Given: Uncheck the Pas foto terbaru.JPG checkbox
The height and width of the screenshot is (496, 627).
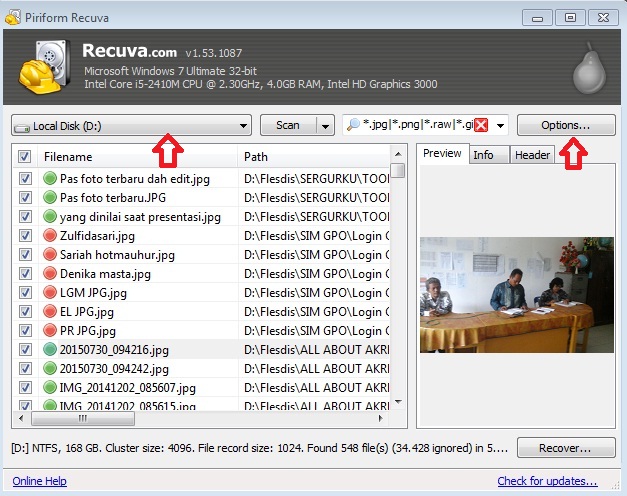Looking at the screenshot, I should (x=25, y=197).
